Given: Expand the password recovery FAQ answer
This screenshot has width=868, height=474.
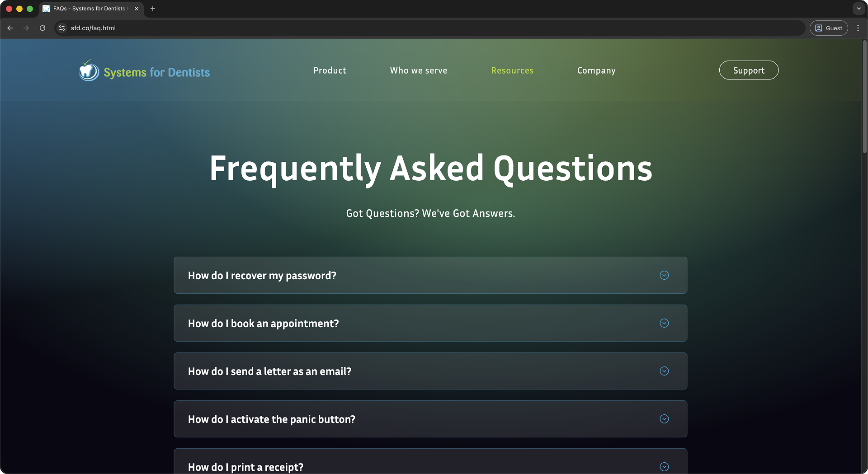Looking at the screenshot, I should pos(664,275).
